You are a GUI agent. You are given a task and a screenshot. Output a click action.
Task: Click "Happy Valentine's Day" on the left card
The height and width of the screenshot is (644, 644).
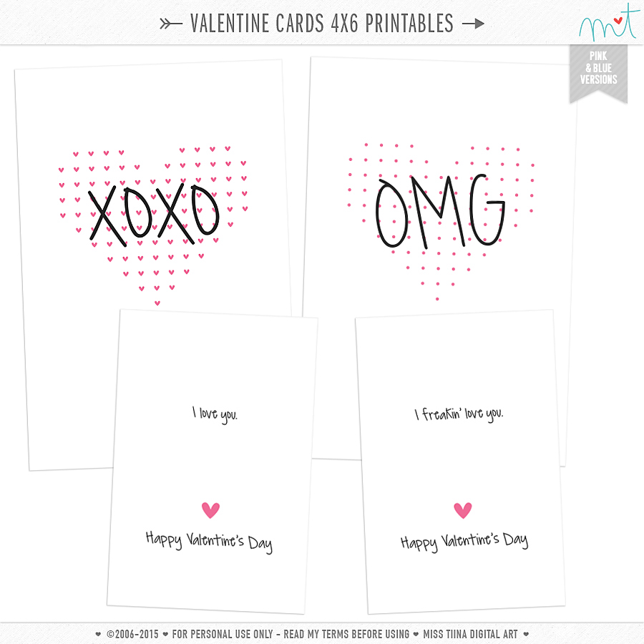(x=209, y=541)
